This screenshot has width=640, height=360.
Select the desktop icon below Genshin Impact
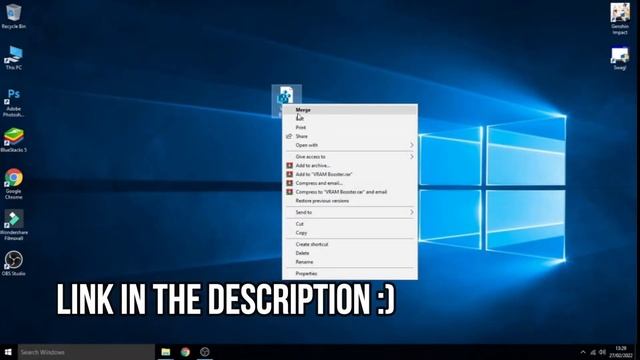click(620, 58)
